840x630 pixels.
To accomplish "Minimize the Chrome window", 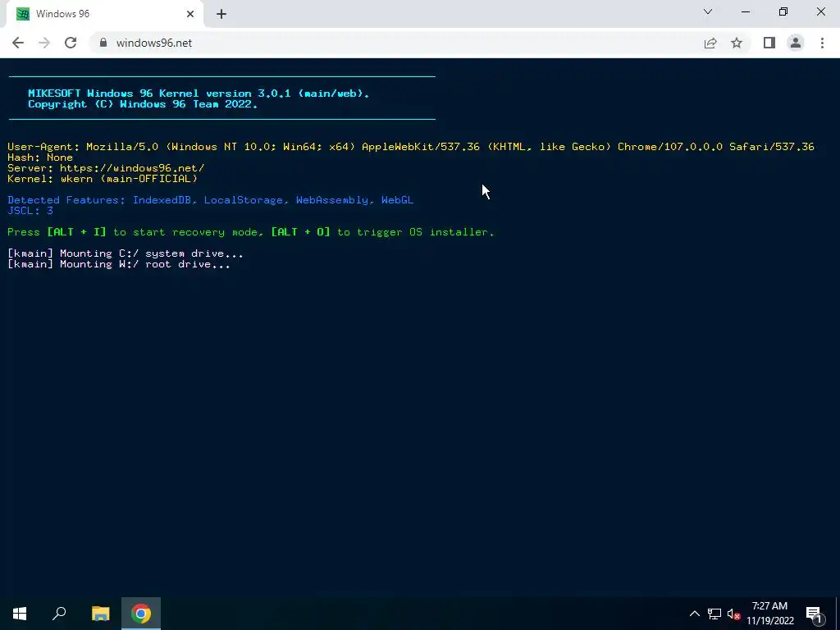I will click(x=746, y=11).
